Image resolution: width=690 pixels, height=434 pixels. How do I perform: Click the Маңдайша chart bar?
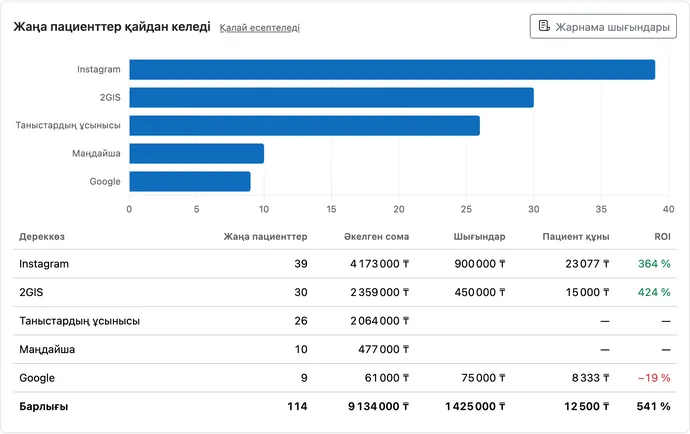(197, 154)
